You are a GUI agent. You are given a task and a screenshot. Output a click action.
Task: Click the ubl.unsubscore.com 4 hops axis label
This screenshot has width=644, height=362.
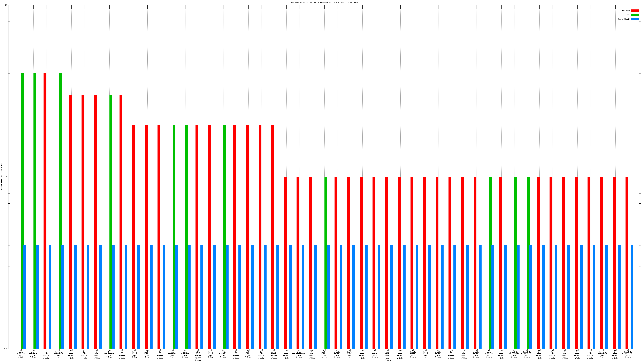pyautogui.click(x=109, y=354)
